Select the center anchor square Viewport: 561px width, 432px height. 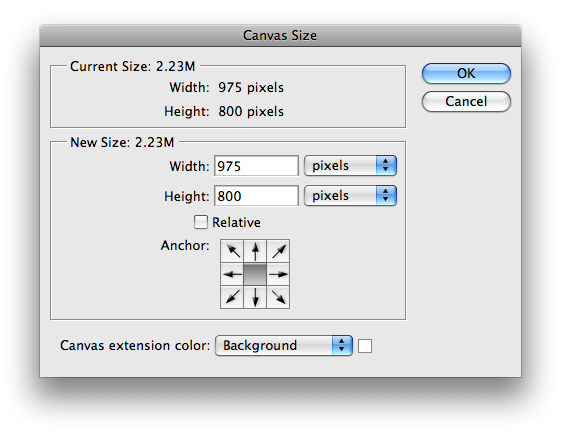255,274
